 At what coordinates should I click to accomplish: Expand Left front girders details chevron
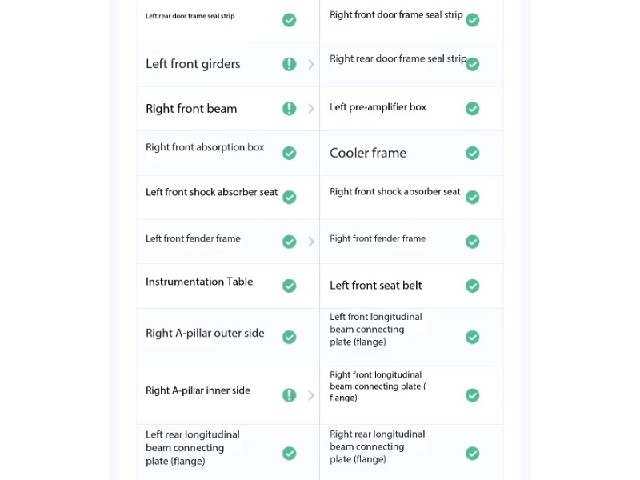[x=311, y=64]
